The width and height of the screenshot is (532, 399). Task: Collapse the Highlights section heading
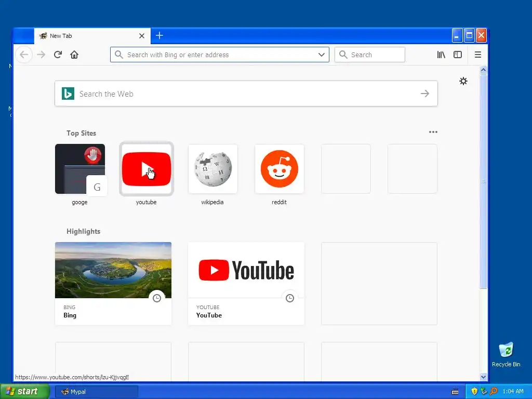coord(83,231)
